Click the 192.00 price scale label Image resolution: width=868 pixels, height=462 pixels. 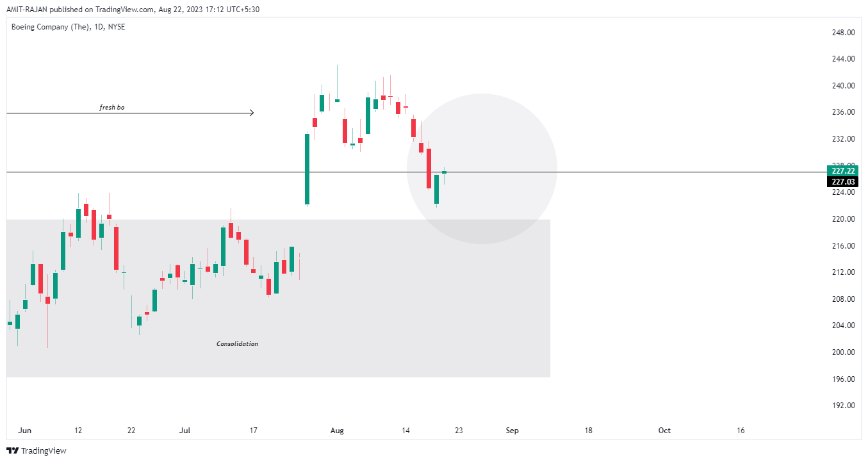point(843,405)
